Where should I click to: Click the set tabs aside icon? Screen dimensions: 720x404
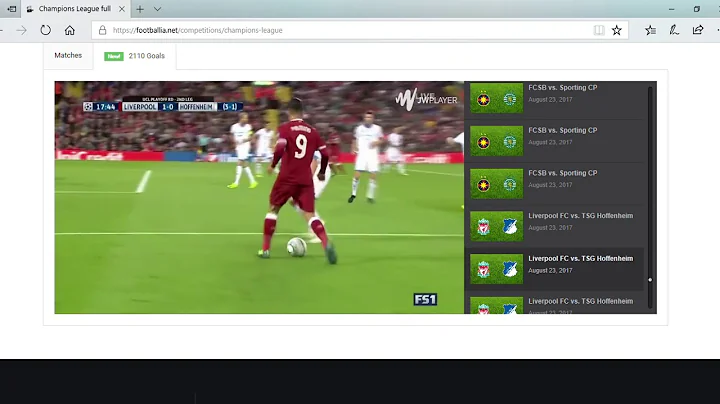point(11,9)
